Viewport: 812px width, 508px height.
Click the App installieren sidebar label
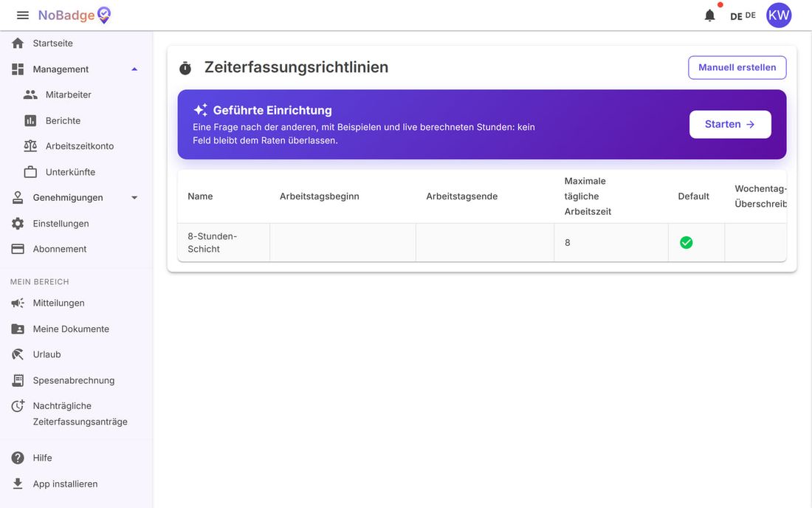tap(65, 484)
